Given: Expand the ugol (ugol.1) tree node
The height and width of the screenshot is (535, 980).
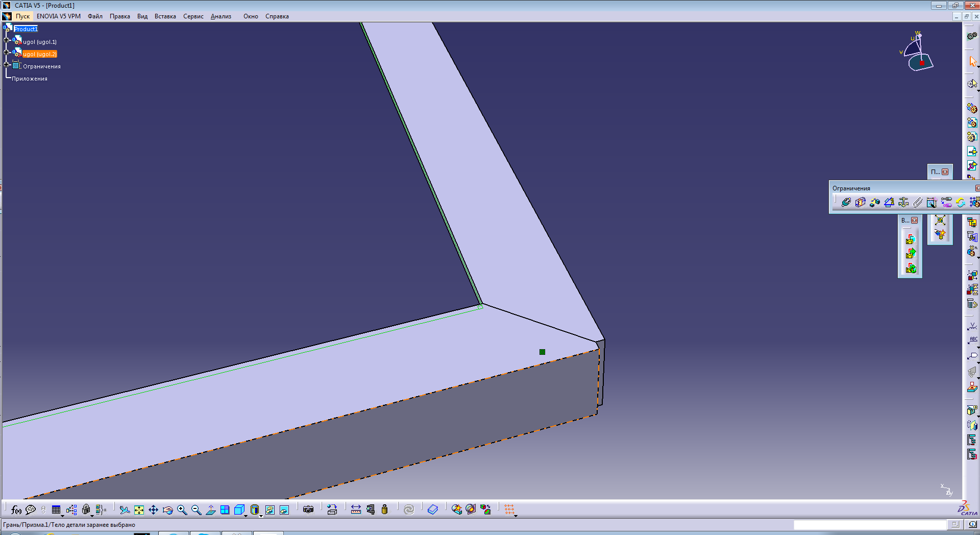Looking at the screenshot, I should click(x=7, y=40).
